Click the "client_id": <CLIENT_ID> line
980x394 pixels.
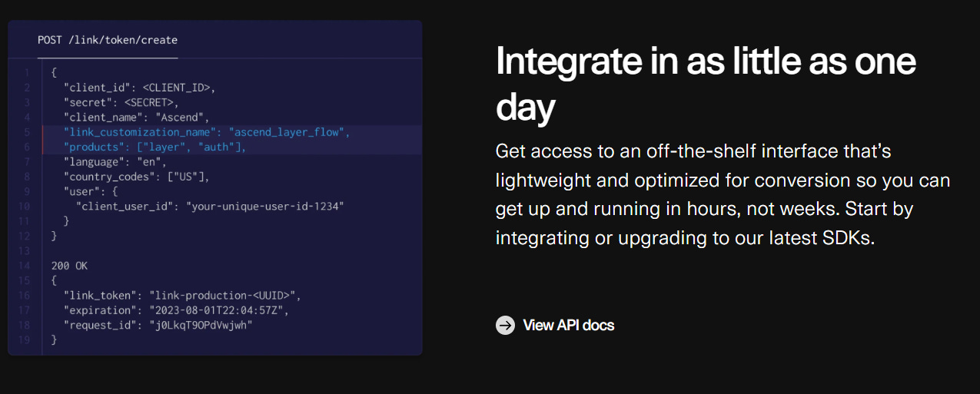coord(140,88)
